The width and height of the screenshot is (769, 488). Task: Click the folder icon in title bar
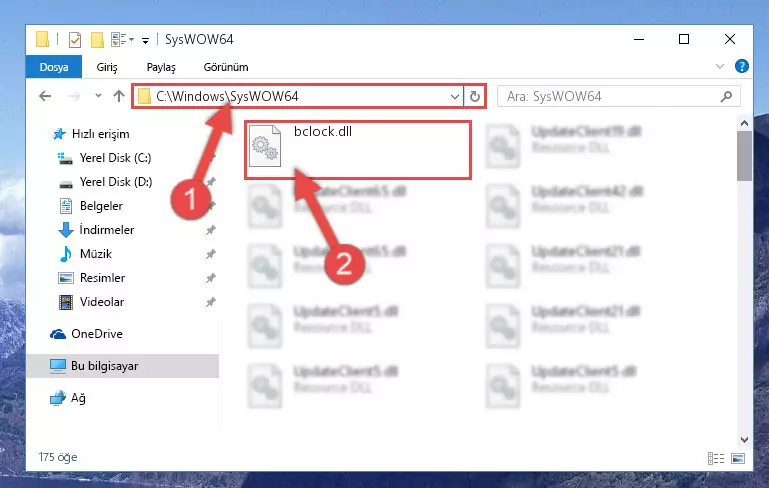click(43, 39)
